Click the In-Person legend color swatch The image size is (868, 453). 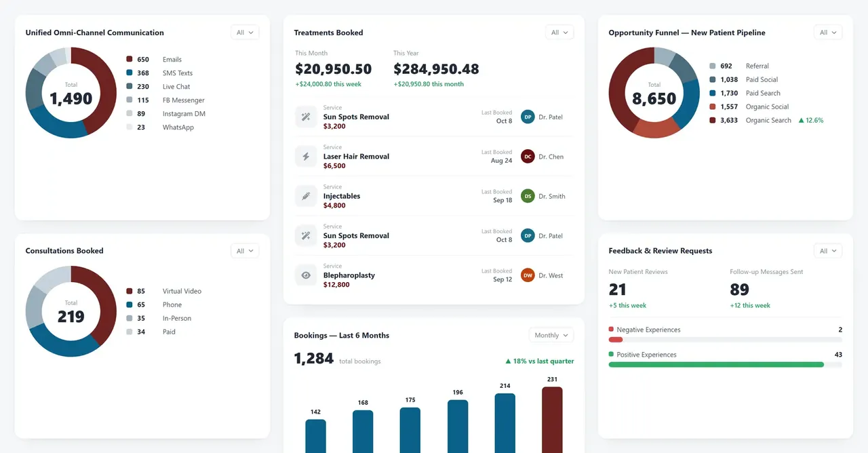tap(130, 318)
